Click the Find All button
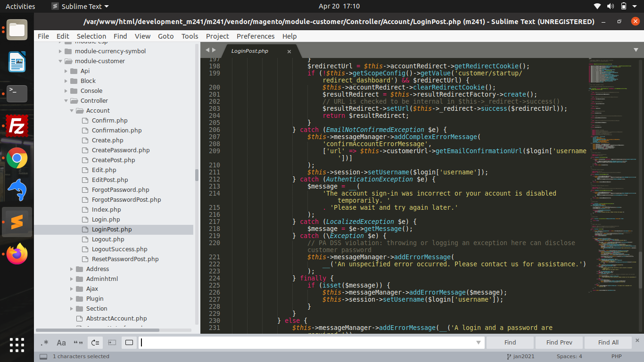The width and height of the screenshot is (644, 362). point(608,343)
